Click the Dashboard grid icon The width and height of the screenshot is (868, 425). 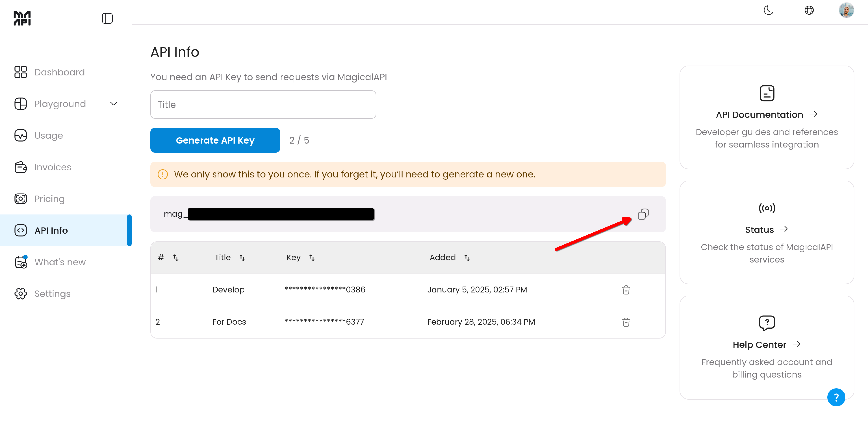coord(20,72)
